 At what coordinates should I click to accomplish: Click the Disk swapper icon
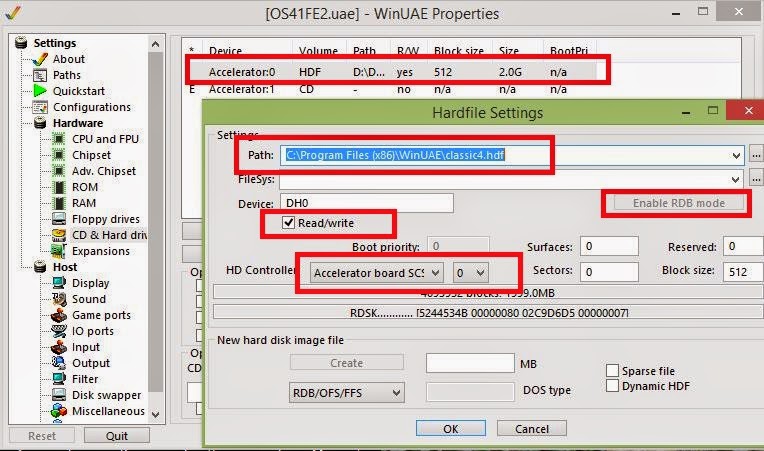[x=59, y=395]
